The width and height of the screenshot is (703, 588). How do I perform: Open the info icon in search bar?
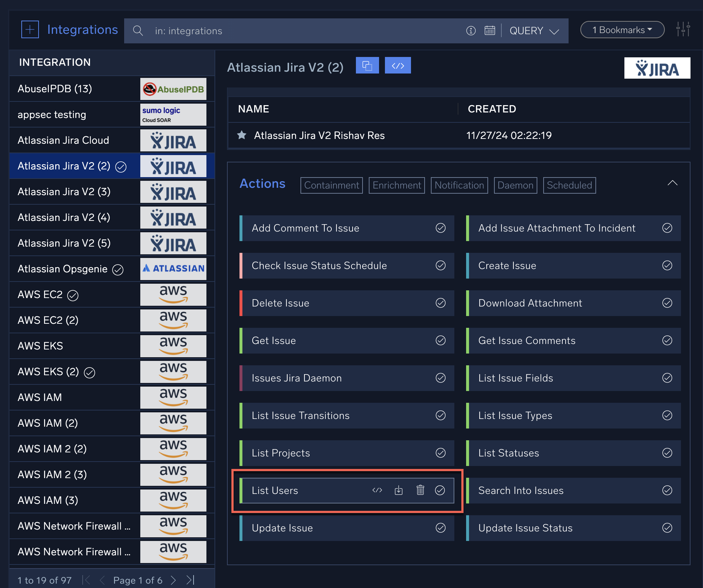[471, 31]
